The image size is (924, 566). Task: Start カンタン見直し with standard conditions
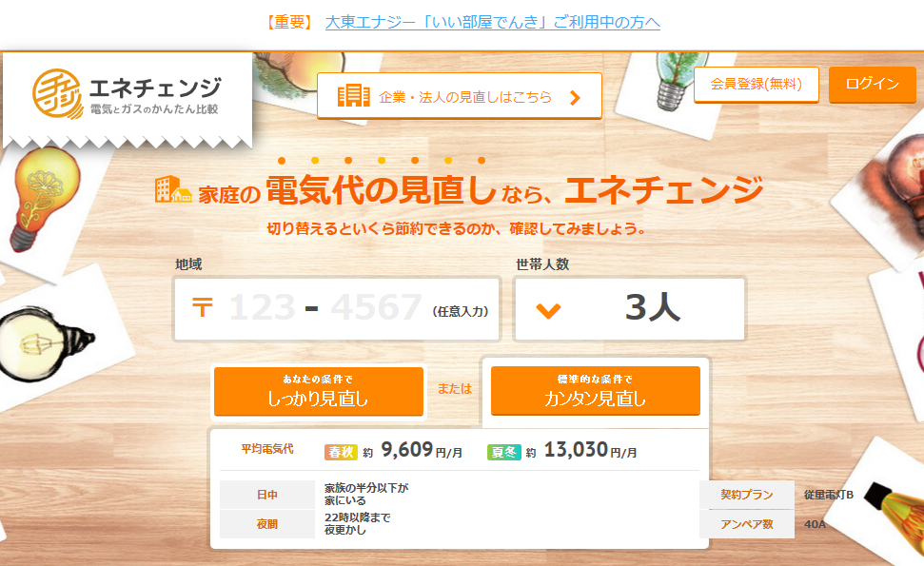point(595,390)
